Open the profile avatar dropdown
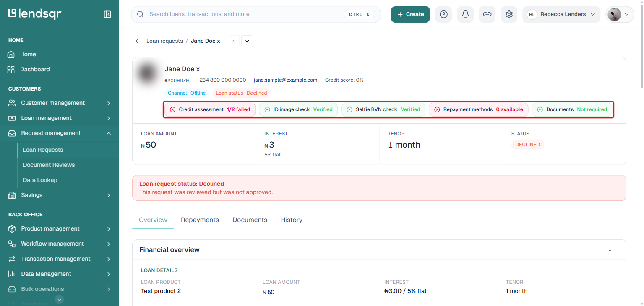This screenshot has height=306, width=644. point(620,14)
